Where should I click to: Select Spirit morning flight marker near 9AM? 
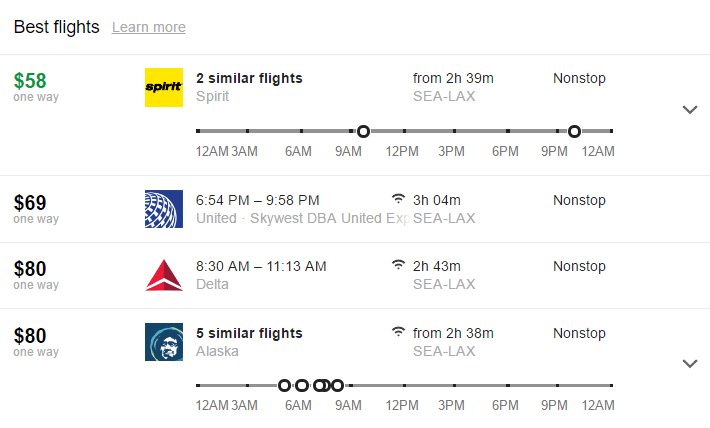point(363,131)
